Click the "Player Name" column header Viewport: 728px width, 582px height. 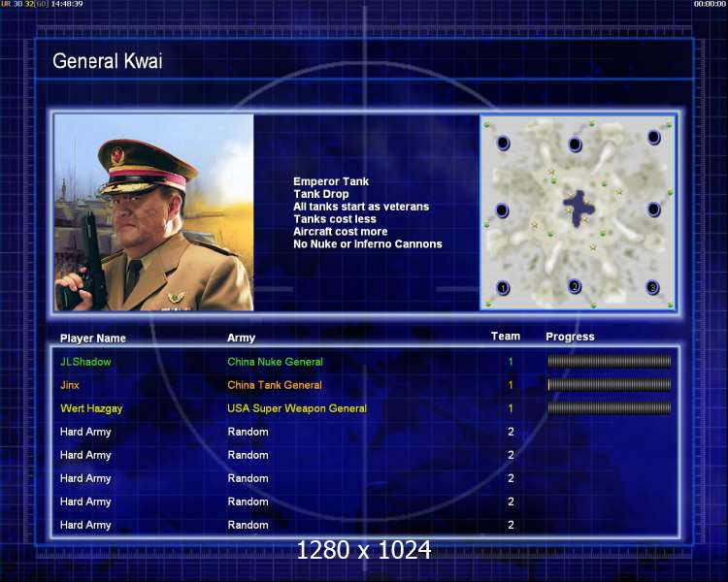coord(93,339)
